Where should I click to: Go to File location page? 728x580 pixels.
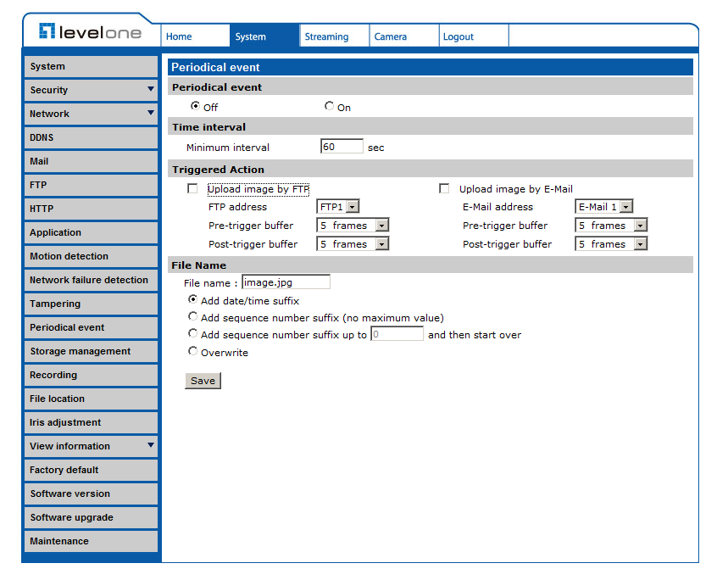pyautogui.click(x=91, y=399)
